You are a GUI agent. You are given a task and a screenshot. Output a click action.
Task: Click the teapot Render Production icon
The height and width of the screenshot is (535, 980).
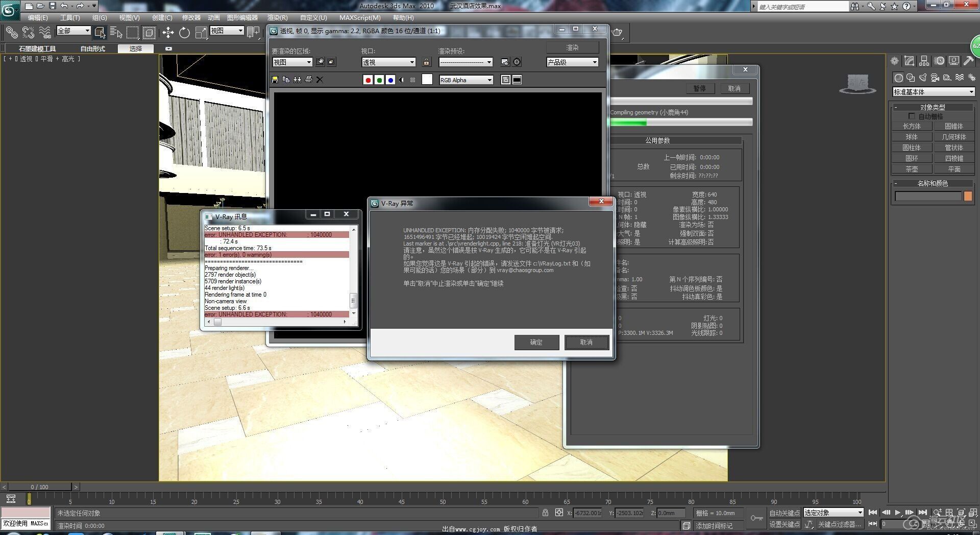click(617, 32)
